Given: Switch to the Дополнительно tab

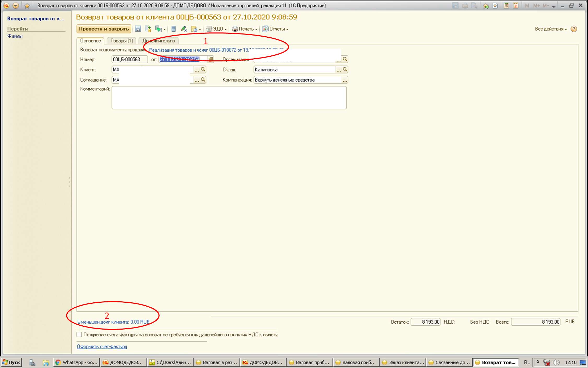Looking at the screenshot, I should (159, 41).
